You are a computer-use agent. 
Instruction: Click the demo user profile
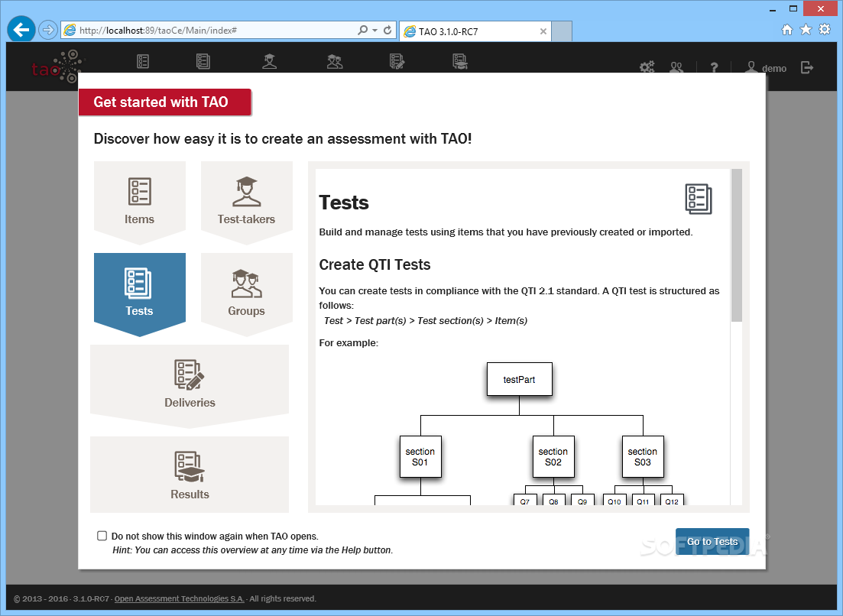(766, 68)
